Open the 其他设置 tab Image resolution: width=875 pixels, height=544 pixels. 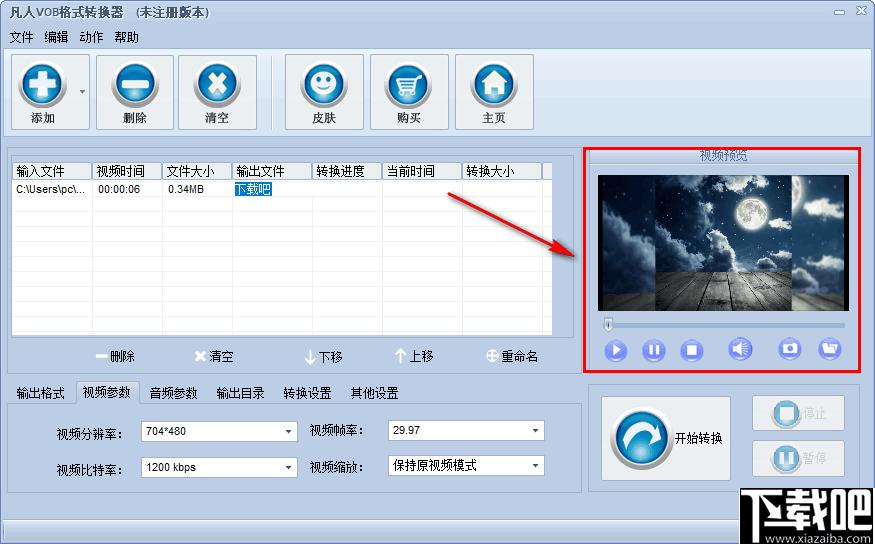(374, 393)
